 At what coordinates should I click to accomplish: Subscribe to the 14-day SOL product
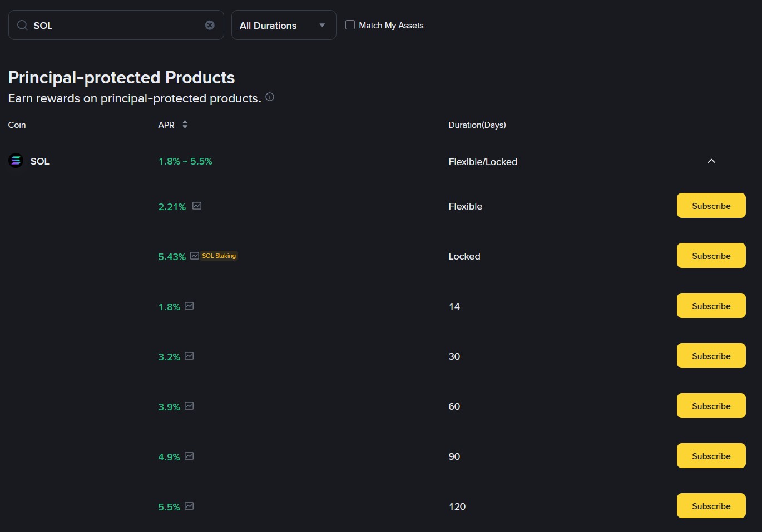[x=711, y=306]
